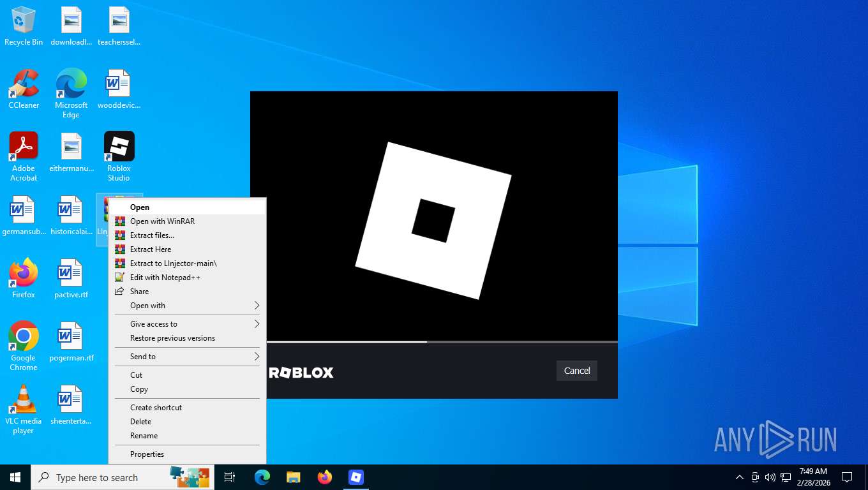This screenshot has width=868, height=490.
Task: Open the volume control in system tray
Action: tap(770, 477)
